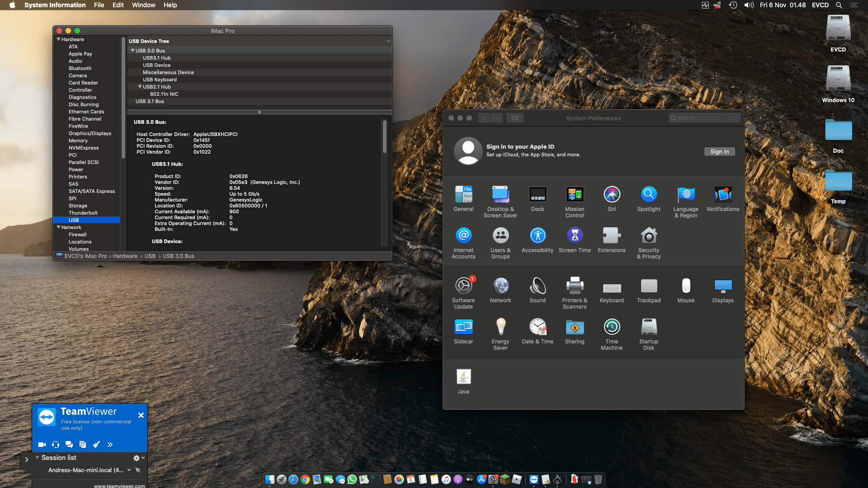This screenshot has width=868, height=488.
Task: Open Sidecar preferences
Action: pyautogui.click(x=463, y=331)
